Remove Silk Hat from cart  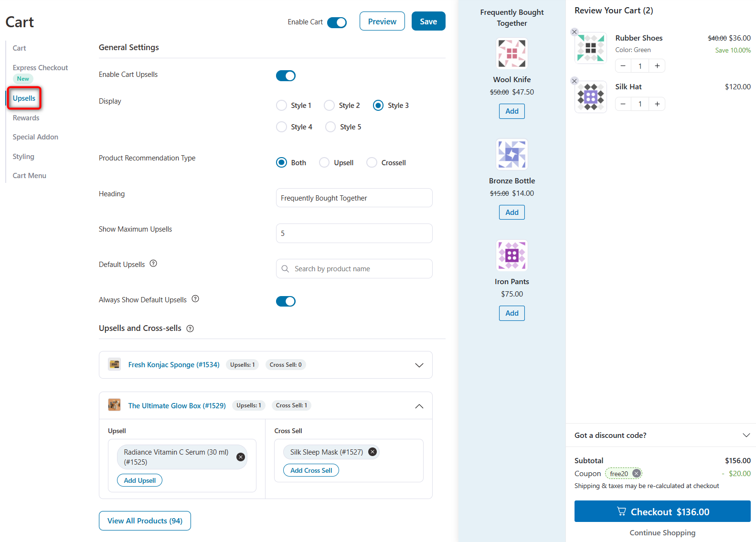tap(575, 81)
